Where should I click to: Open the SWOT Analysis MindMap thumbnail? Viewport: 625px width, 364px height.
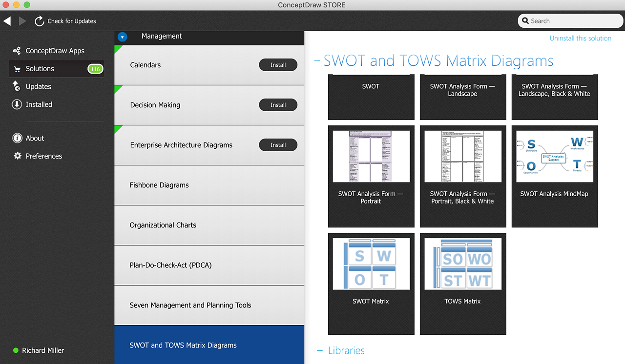(555, 156)
